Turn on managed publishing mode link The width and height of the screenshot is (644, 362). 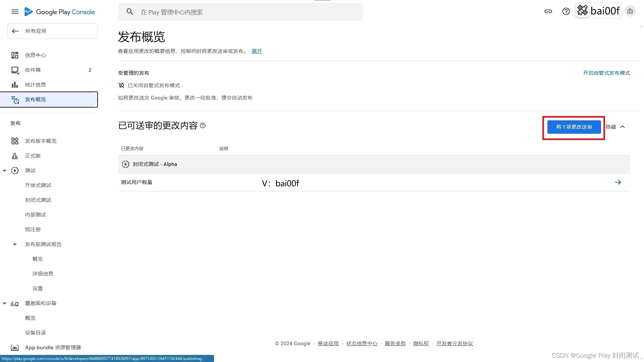coord(606,73)
